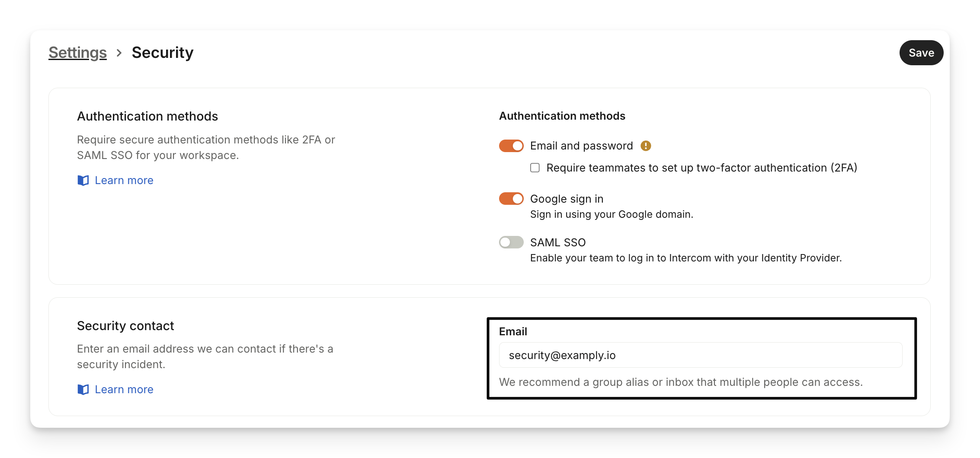
Task: Click the book icon under Authentication methods description
Action: tap(83, 180)
